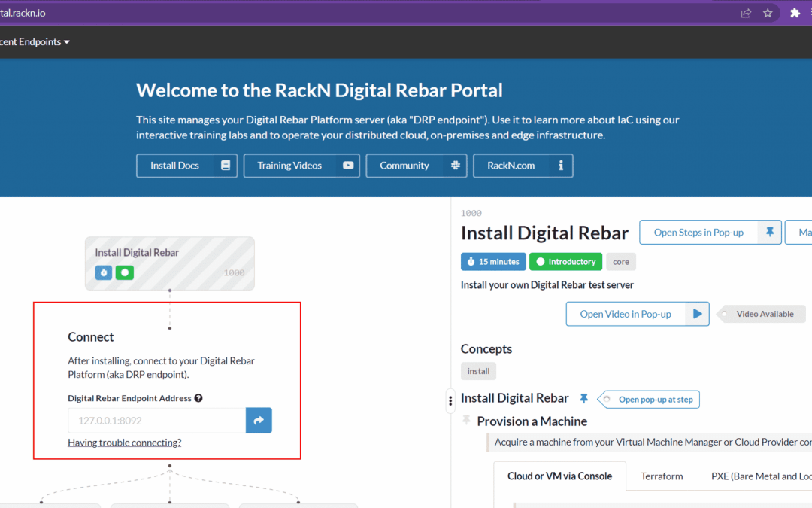Click the blue timer icon on lab card

tap(104, 272)
